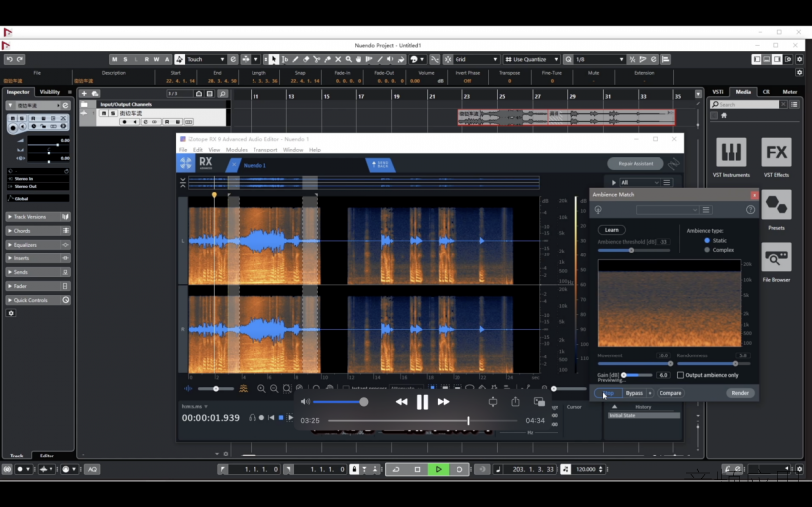
Task: Switch to Meter tab in right zone
Action: click(790, 92)
